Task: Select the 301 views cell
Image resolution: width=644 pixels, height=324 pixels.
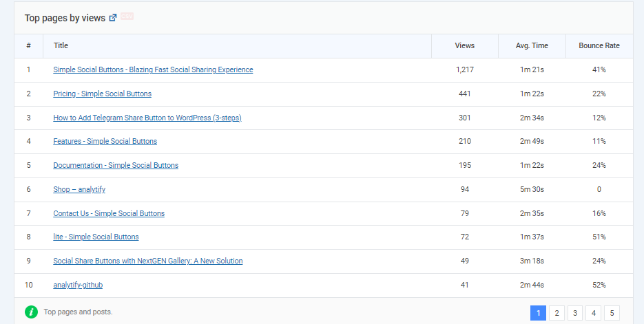Action: point(465,118)
